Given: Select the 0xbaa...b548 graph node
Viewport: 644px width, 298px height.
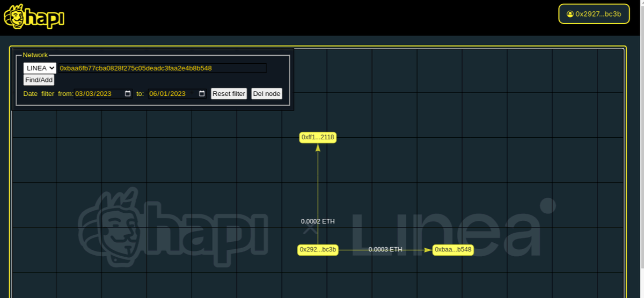Looking at the screenshot, I should pyautogui.click(x=453, y=250).
